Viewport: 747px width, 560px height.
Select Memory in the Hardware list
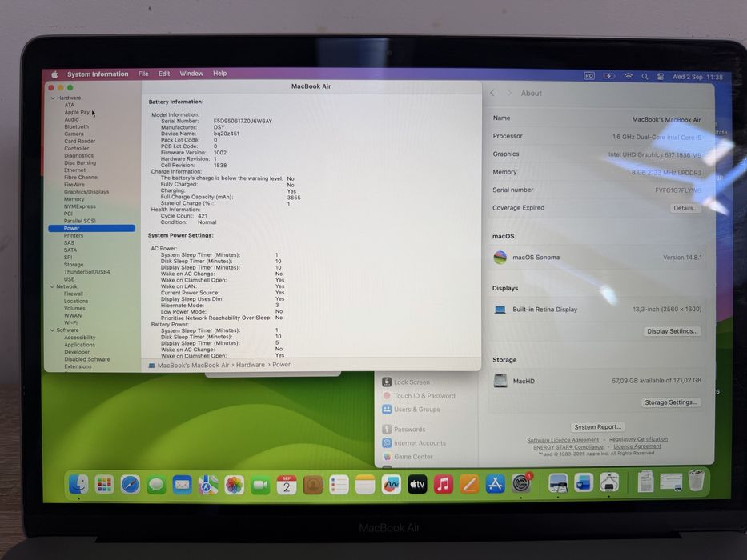tap(74, 199)
